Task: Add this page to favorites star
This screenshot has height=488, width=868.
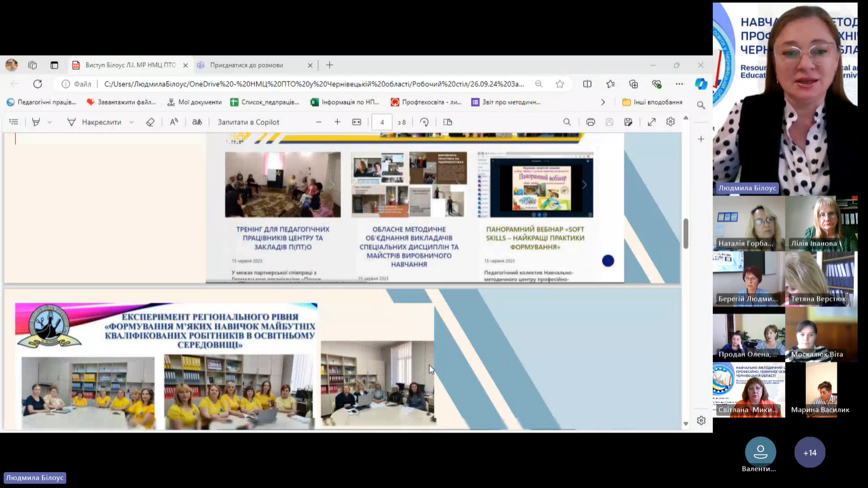Action: pyautogui.click(x=560, y=84)
